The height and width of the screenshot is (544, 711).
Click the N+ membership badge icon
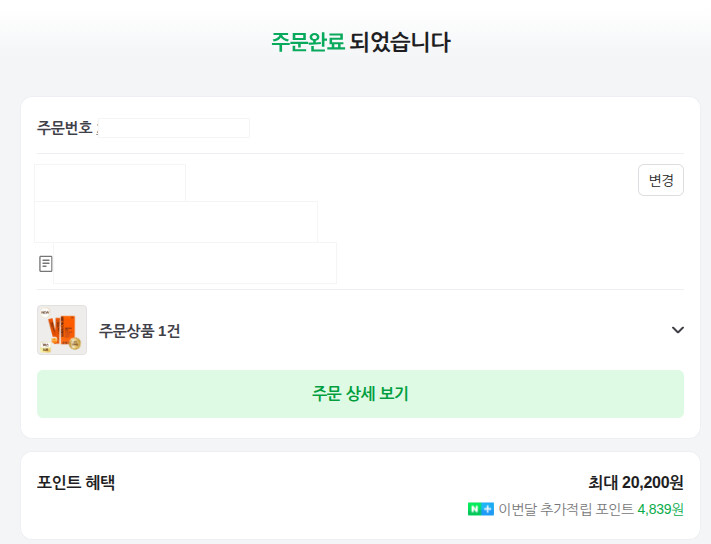click(x=481, y=509)
